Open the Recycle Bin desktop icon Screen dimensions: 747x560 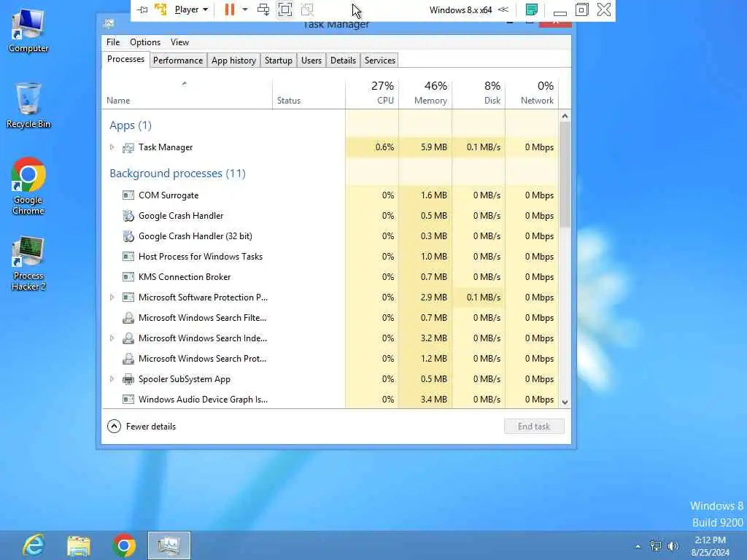[28, 105]
